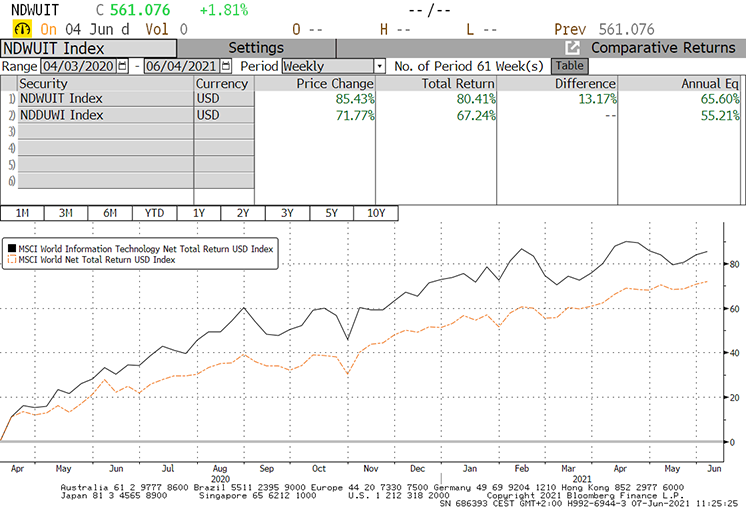Click the NDWUIT ticker at top left

click(35, 10)
